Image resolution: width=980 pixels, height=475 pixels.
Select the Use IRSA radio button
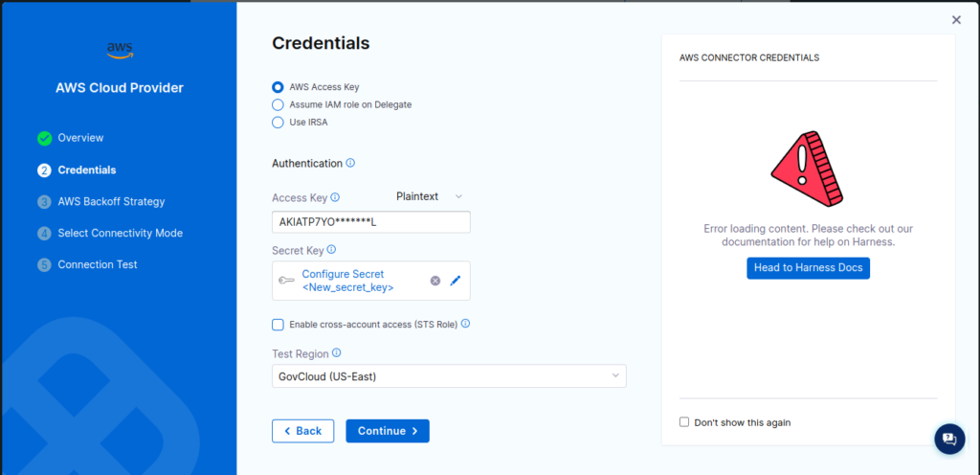pos(278,122)
